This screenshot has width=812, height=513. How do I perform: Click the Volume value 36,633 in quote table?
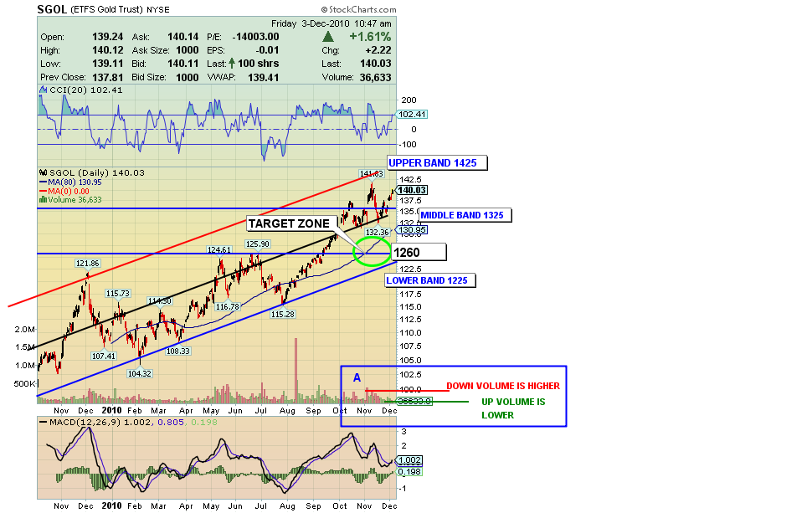(x=376, y=77)
